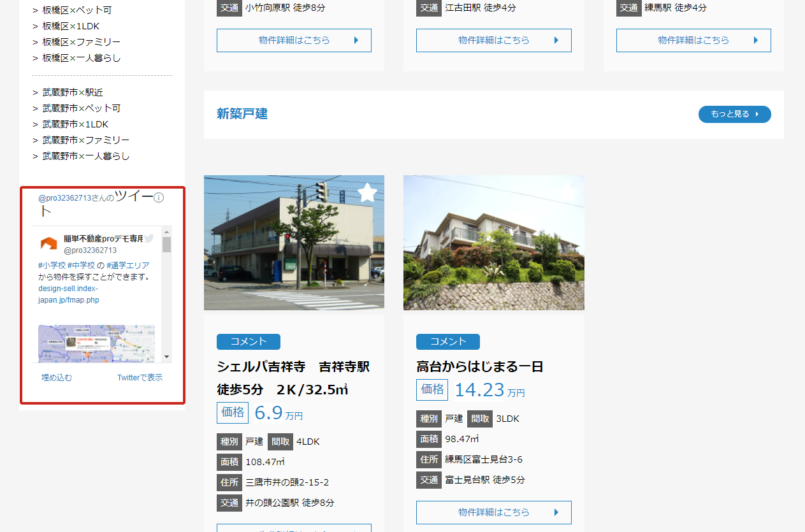The height and width of the screenshot is (532, 805).
Task: Click the Twitterで表示 link
Action: [x=140, y=377]
